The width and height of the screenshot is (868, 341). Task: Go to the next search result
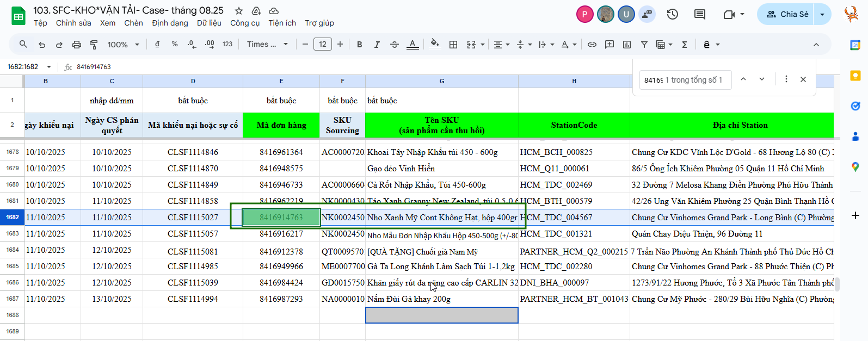[x=762, y=79]
